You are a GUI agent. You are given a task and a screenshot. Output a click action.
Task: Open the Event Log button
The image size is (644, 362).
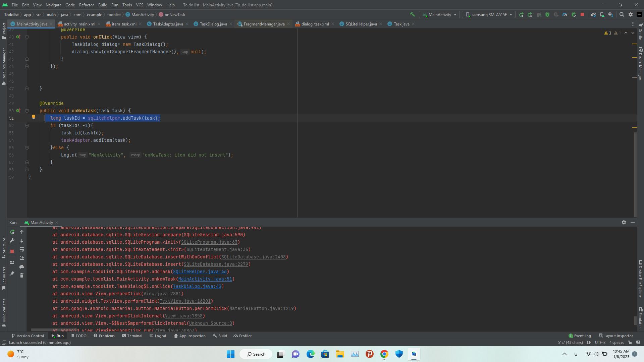(x=580, y=336)
